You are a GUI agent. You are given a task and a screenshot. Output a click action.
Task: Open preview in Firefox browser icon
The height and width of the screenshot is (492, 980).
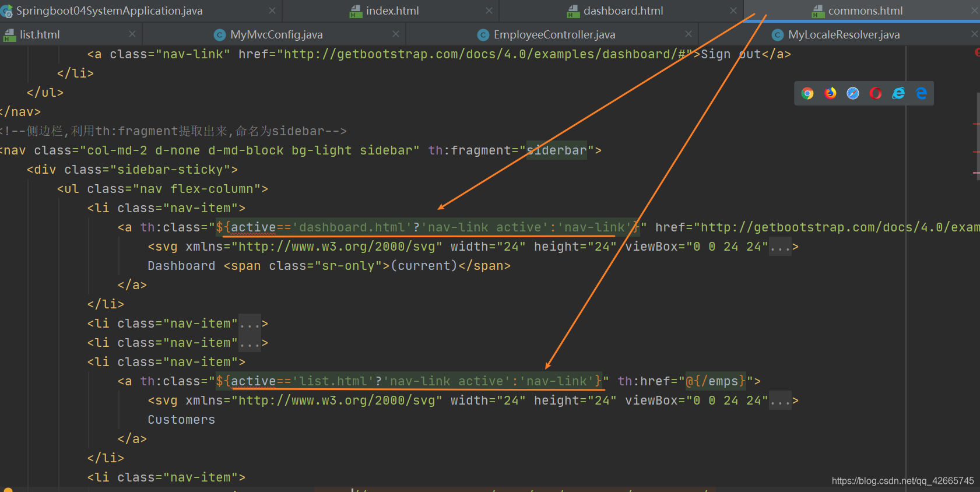[830, 93]
